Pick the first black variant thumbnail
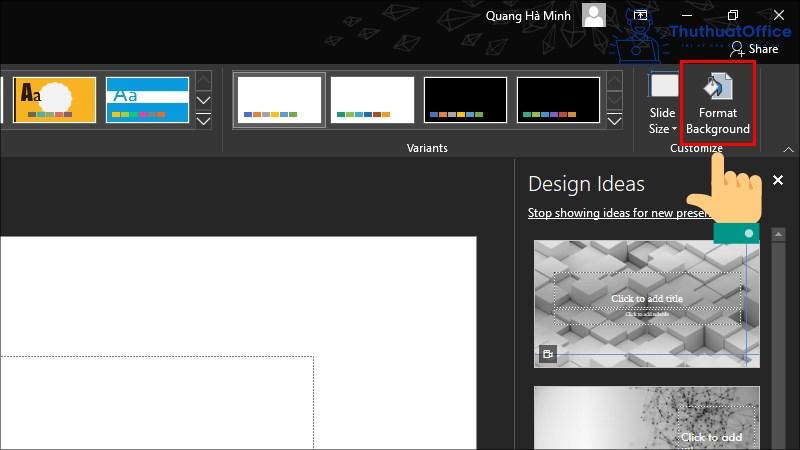The height and width of the screenshot is (450, 800). (465, 100)
